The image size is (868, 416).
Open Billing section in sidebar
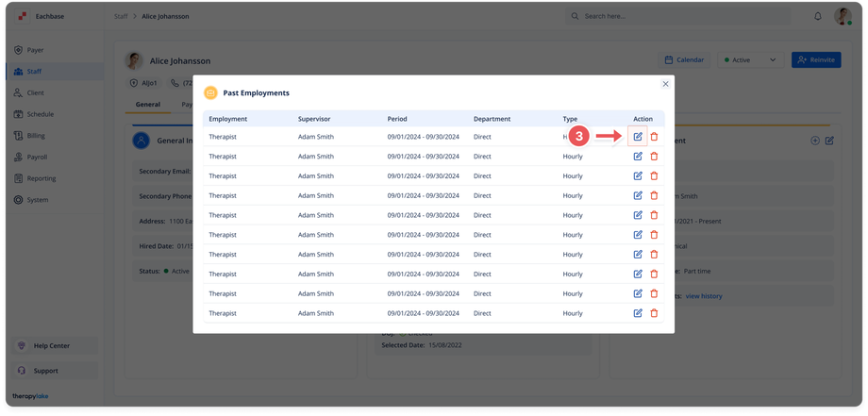click(36, 136)
